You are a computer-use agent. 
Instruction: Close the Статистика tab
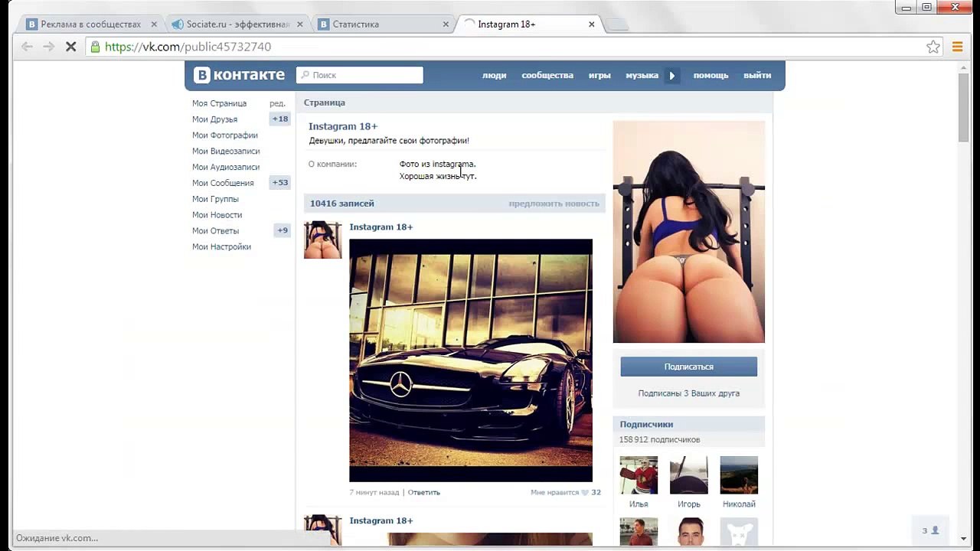click(x=446, y=24)
